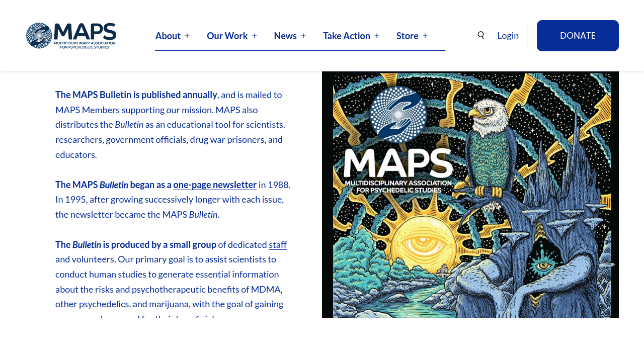Open the About menu item
The width and height of the screenshot is (644, 362).
click(x=168, y=36)
